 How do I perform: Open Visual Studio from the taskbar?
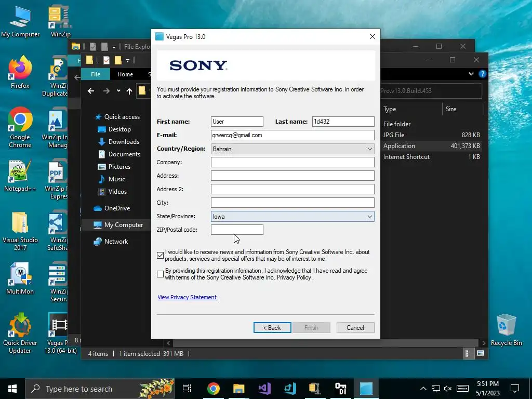coord(264,389)
